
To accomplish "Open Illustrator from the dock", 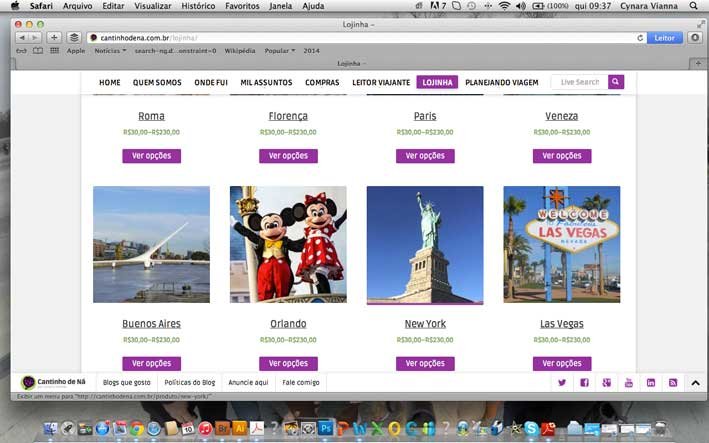I will [x=239, y=428].
